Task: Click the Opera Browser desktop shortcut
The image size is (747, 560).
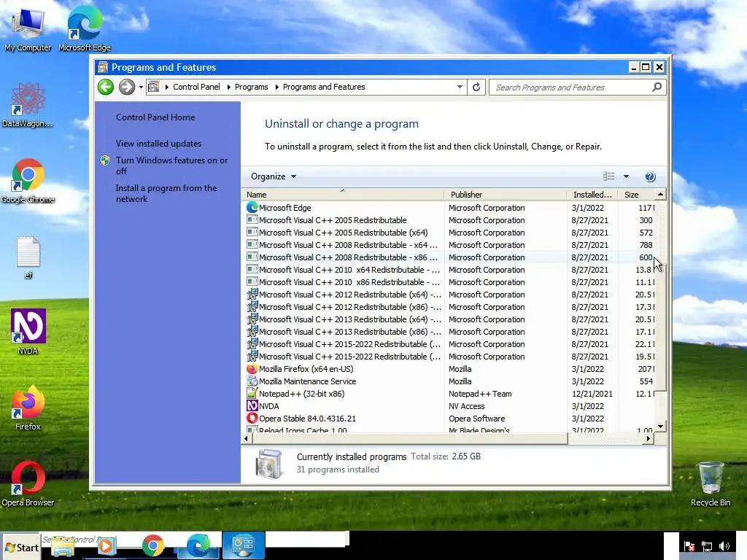Action: click(x=28, y=483)
